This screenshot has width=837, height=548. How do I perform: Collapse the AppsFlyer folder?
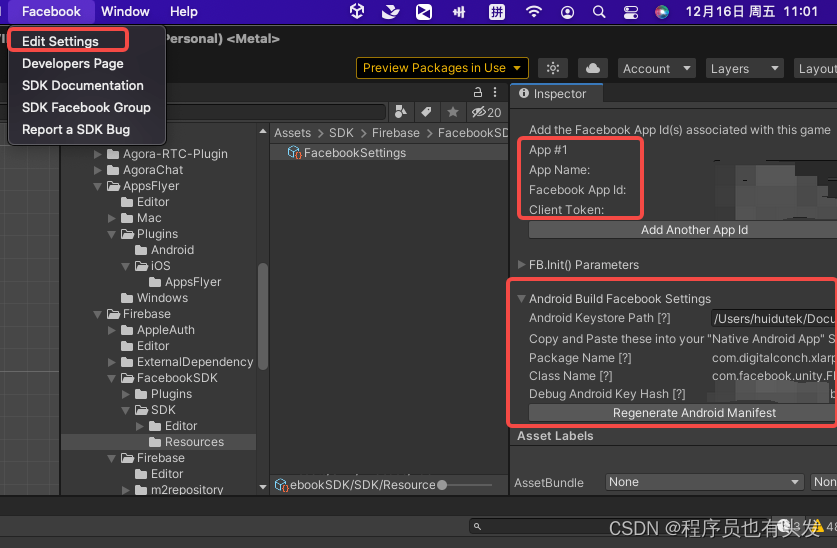pyautogui.click(x=98, y=186)
